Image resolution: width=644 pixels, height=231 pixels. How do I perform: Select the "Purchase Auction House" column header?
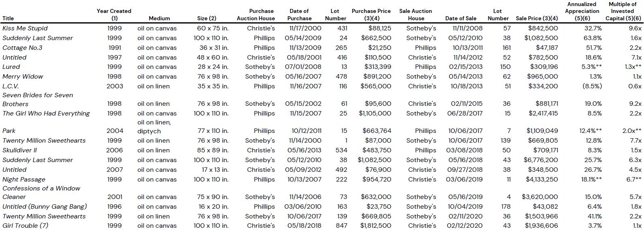256,15
